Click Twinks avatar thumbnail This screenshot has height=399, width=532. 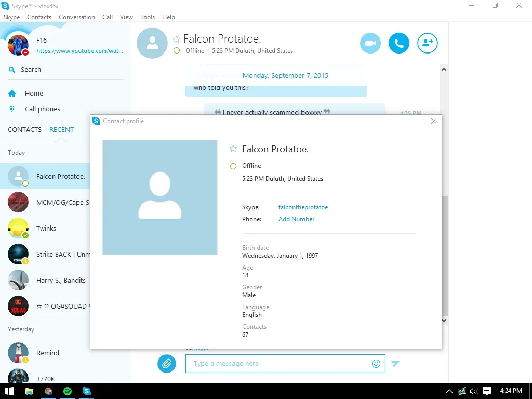click(18, 229)
